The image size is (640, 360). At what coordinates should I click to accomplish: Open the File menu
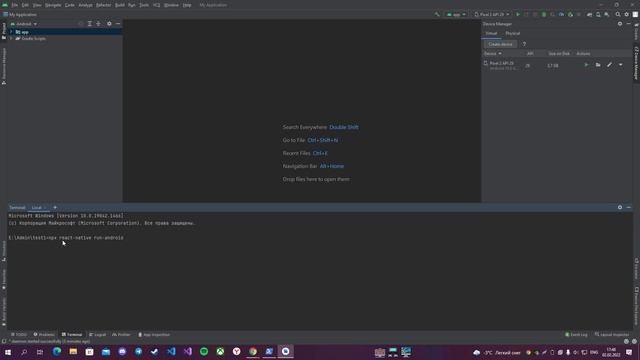click(x=15, y=5)
